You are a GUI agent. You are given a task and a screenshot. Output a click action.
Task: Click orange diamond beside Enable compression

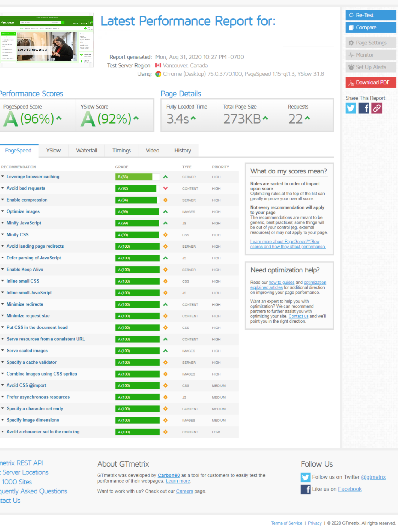point(165,200)
